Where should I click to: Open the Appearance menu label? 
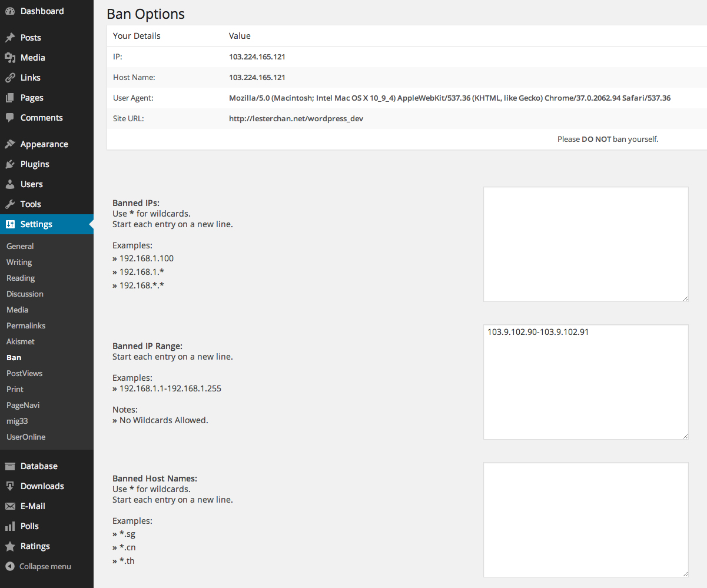pos(44,144)
